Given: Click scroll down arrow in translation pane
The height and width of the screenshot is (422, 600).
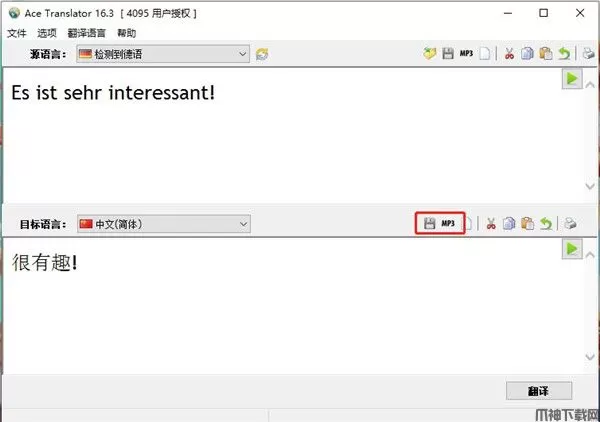Looking at the screenshot, I should pos(590,357).
